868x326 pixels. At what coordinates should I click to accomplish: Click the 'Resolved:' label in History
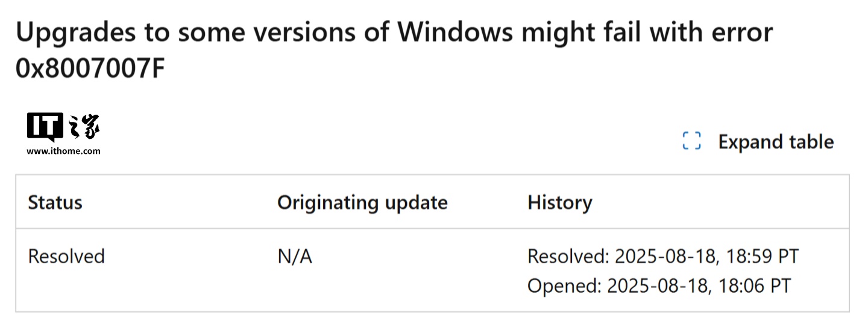pyautogui.click(x=568, y=256)
